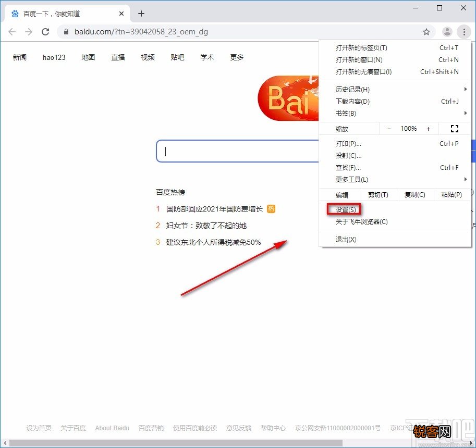This screenshot has height=448, width=476.
Task: Click the scrollbar left arrow
Action: [x=5, y=443]
